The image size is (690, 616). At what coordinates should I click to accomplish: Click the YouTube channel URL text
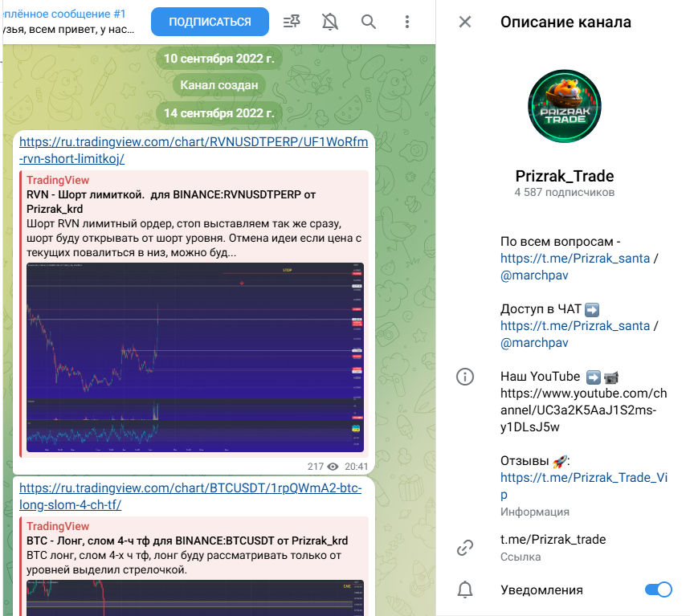pyautogui.click(x=583, y=410)
